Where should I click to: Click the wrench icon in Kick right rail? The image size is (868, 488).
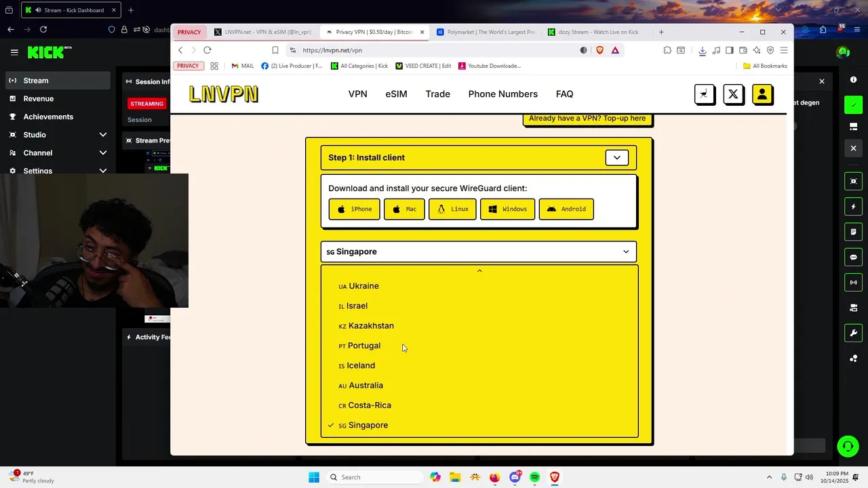(853, 333)
